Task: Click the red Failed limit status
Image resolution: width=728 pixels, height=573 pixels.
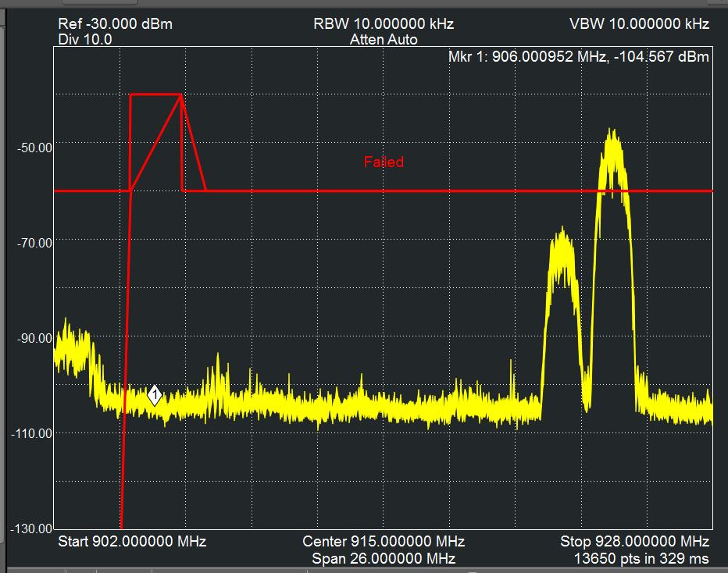Action: 384,162
